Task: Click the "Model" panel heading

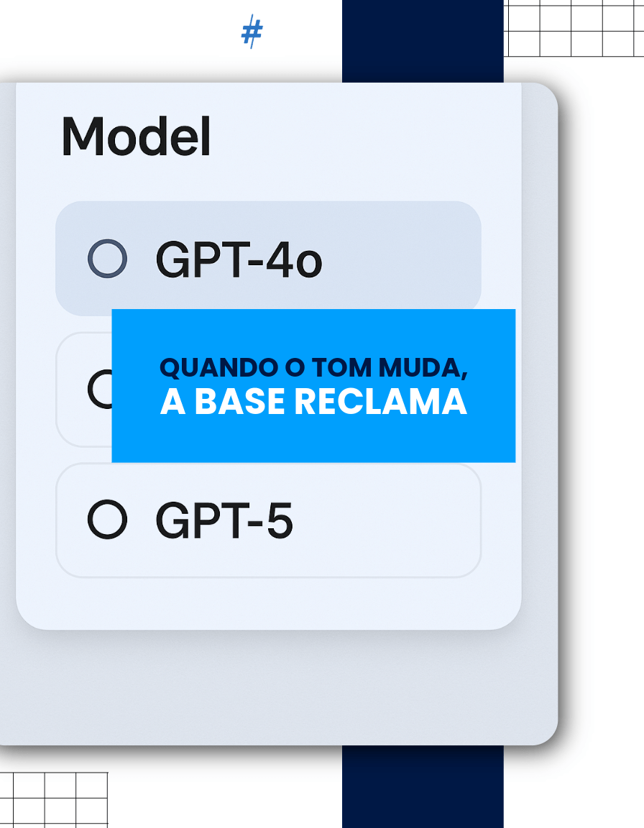Action: [x=137, y=135]
